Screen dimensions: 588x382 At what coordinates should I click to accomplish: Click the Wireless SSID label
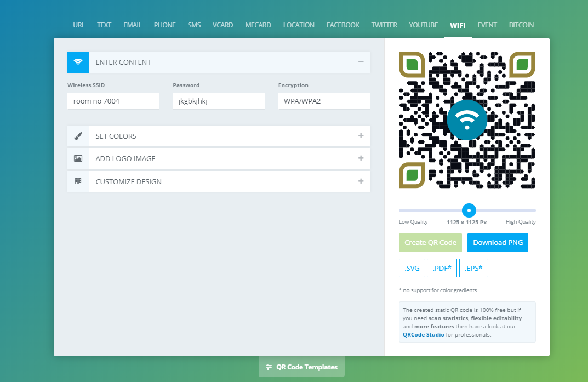click(x=86, y=85)
